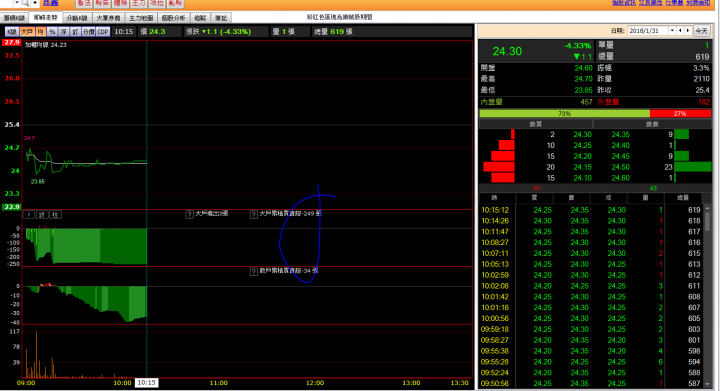Image resolution: width=720 pixels, height=391 pixels.
Task: Click the ask price 24.50 in order book
Action: (x=620, y=167)
